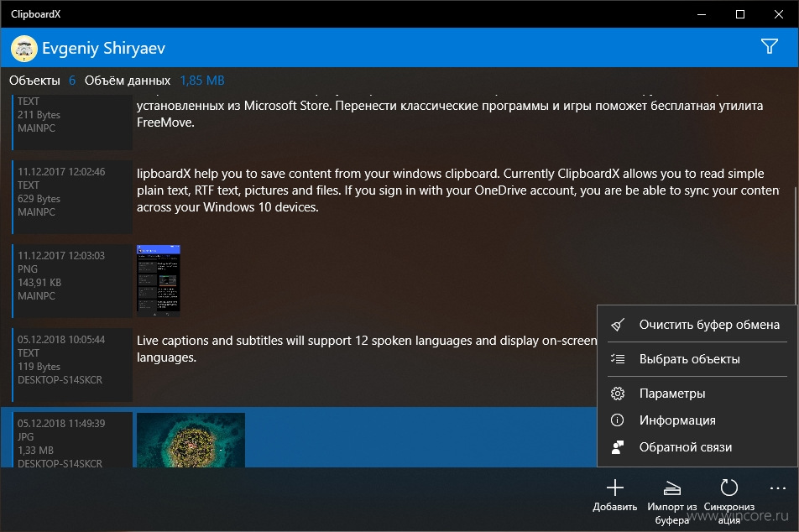The width and height of the screenshot is (799, 532).
Task: Click the 1,33 MB size label
Action: pyautogui.click(x=35, y=451)
